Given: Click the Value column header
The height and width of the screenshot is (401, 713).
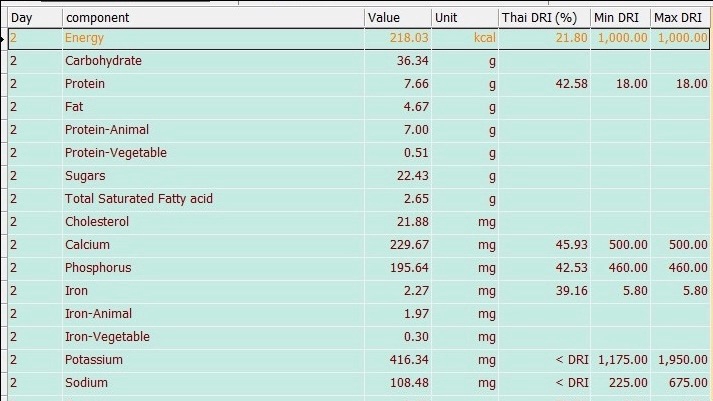Looking at the screenshot, I should [x=397, y=18].
